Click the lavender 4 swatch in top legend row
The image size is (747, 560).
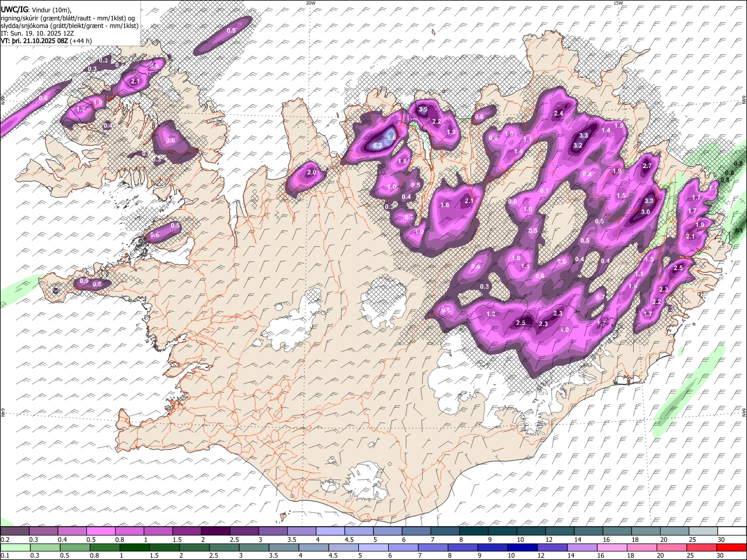330,531
